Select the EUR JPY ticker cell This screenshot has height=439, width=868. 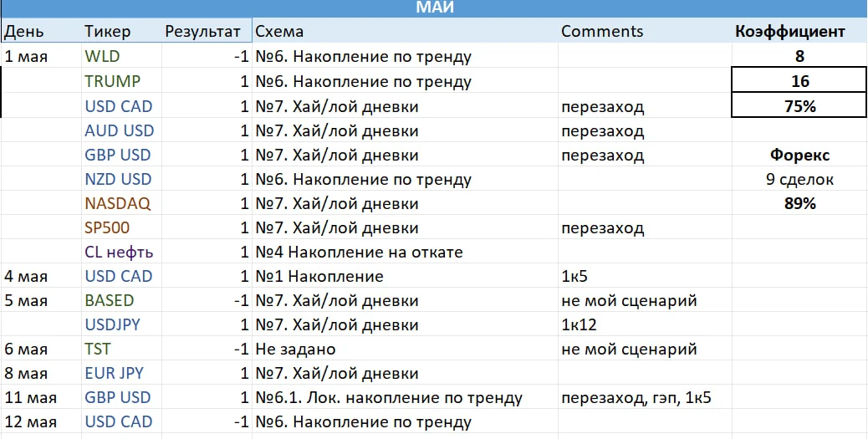121,373
